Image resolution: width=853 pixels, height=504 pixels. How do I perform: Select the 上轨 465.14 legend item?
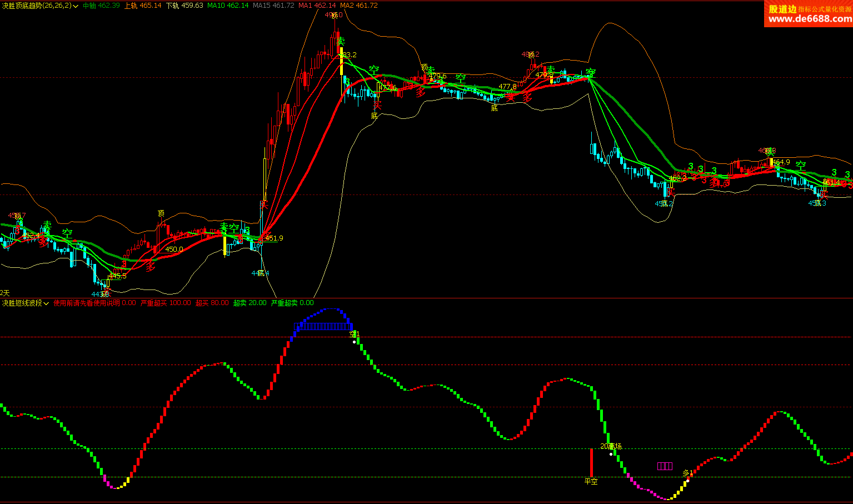pos(143,6)
